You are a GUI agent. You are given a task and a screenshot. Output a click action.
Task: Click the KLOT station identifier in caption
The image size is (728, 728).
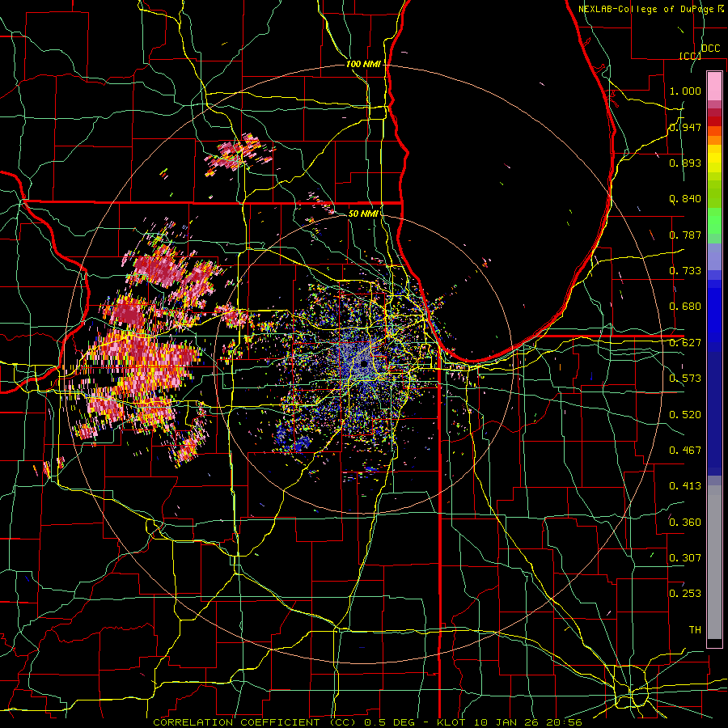point(451,722)
